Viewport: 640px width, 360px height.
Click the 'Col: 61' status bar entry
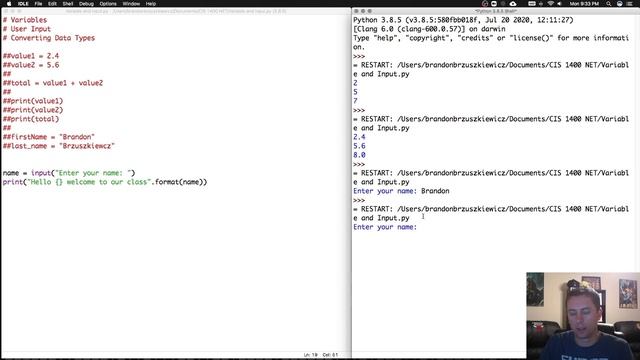click(x=330, y=355)
